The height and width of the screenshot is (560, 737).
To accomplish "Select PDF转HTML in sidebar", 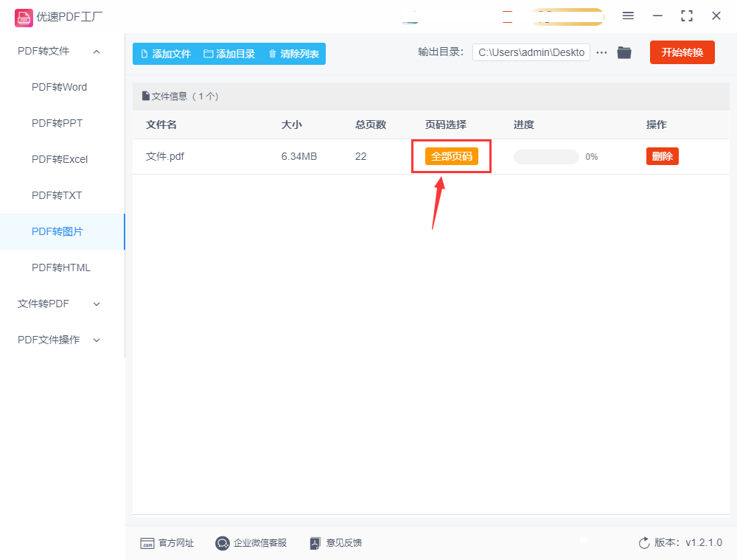I will click(60, 267).
